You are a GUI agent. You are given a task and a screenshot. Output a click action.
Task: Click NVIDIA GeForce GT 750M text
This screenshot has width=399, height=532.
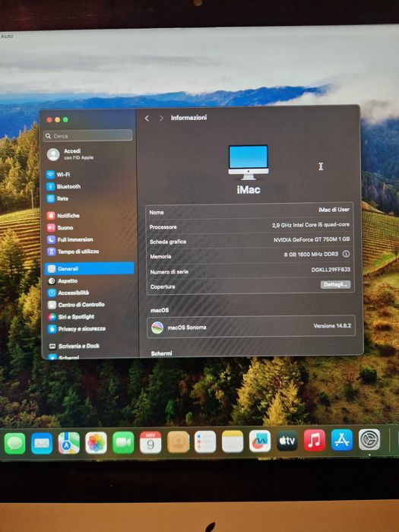[312, 239]
